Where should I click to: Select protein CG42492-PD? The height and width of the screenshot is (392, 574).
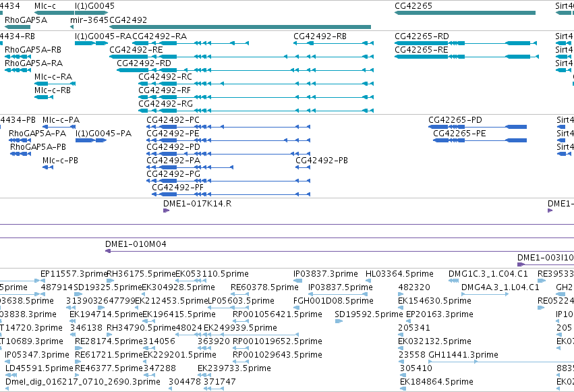click(x=229, y=154)
